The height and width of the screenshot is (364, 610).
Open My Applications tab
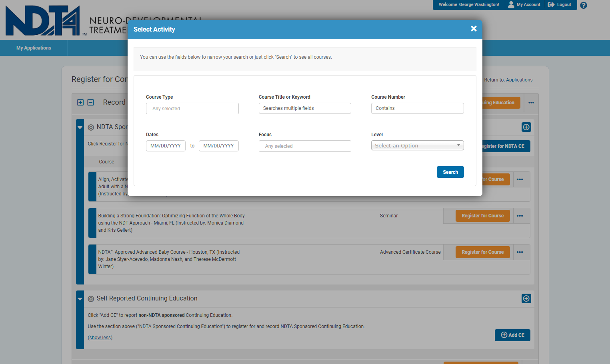pyautogui.click(x=34, y=48)
